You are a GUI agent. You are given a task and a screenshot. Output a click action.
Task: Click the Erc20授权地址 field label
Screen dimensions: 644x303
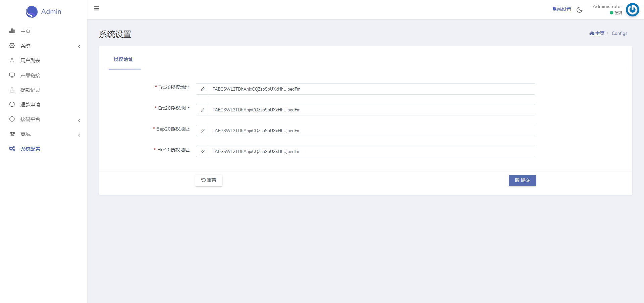[174, 108]
